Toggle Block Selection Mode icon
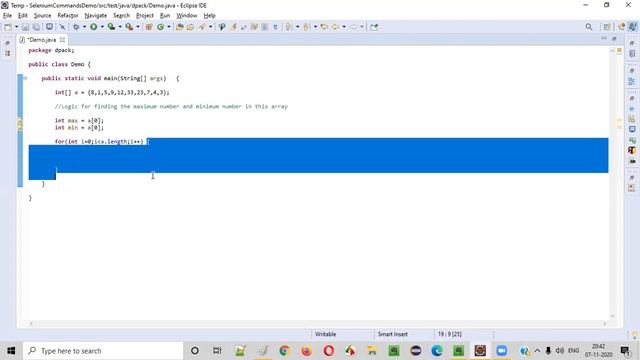640x360 pixels. (x=265, y=27)
